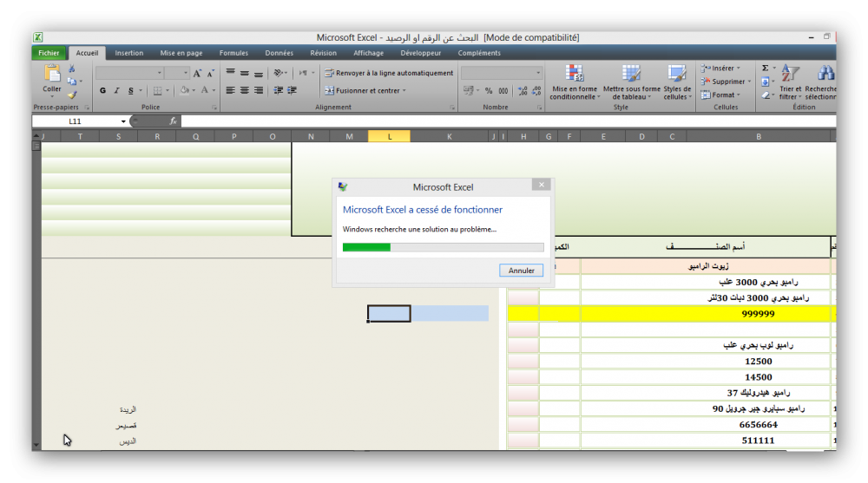Open the Insérer cells dropdown
Viewport: 868px width, 483px height.
(720, 68)
